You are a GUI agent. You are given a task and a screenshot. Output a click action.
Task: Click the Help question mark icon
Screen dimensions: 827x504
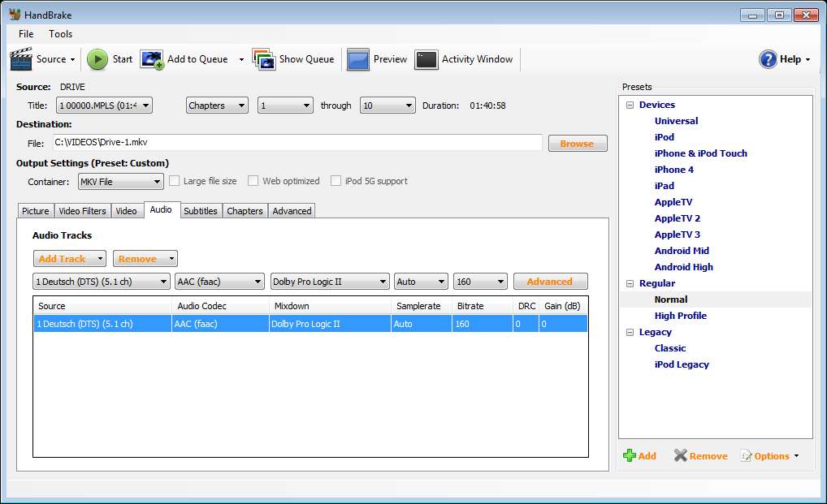(x=768, y=59)
